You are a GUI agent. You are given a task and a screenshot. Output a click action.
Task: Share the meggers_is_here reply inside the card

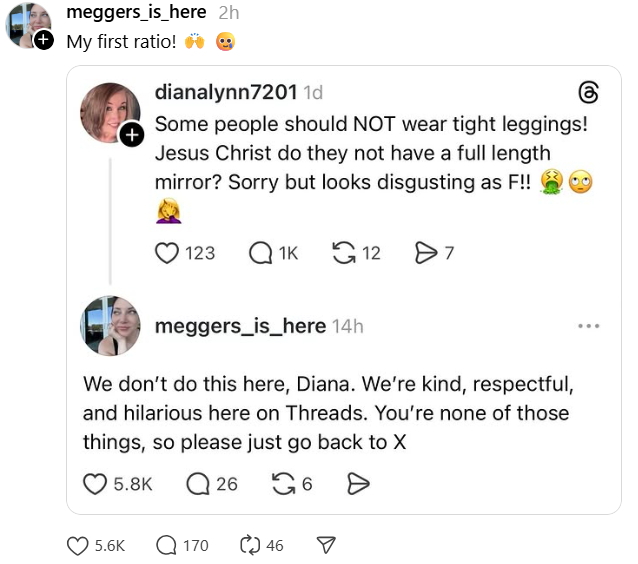357,484
